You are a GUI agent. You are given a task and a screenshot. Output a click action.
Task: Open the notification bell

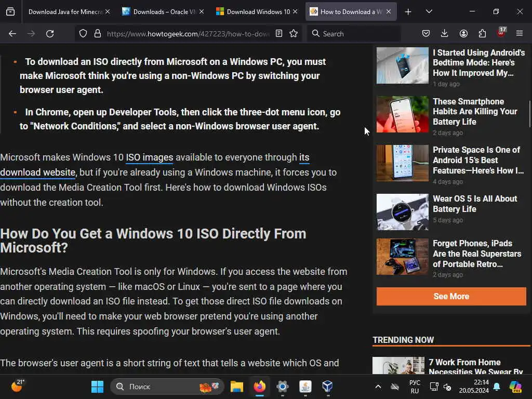coord(497,387)
